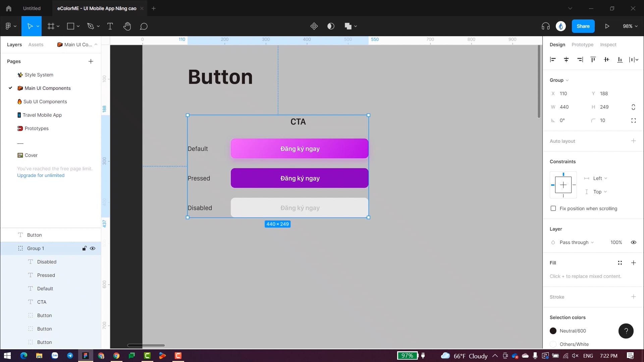644x362 pixels.
Task: Click the Neutral/600 color swatch
Action: coord(553,331)
